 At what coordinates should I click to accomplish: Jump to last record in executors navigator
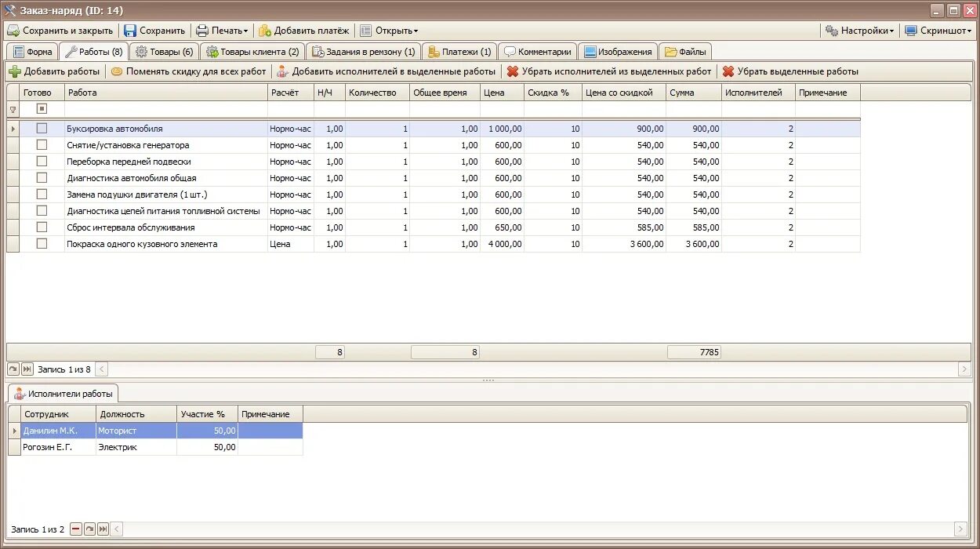pos(103,529)
